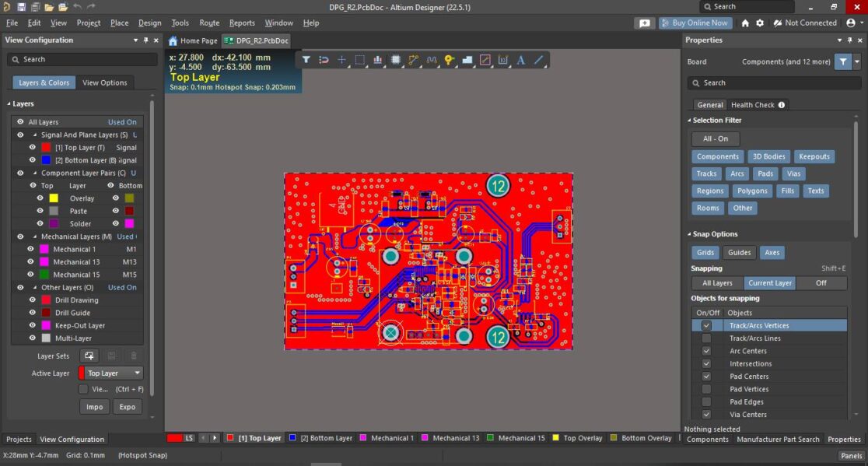Select the Place Line tool

pyautogui.click(x=538, y=60)
